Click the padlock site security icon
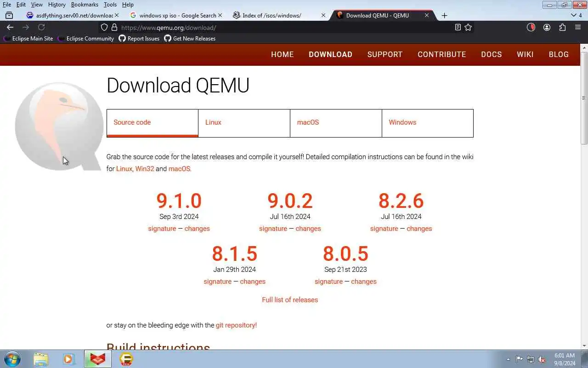The width and height of the screenshot is (588, 368). point(114,27)
